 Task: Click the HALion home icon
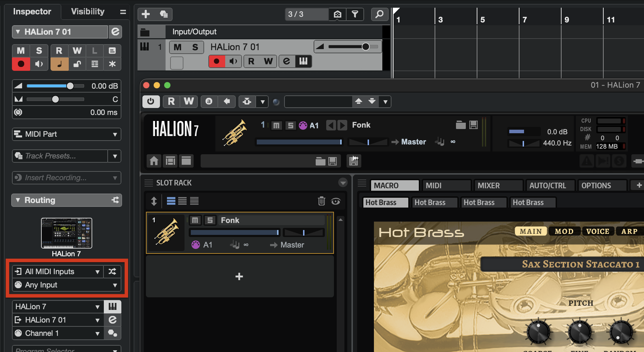pos(154,161)
